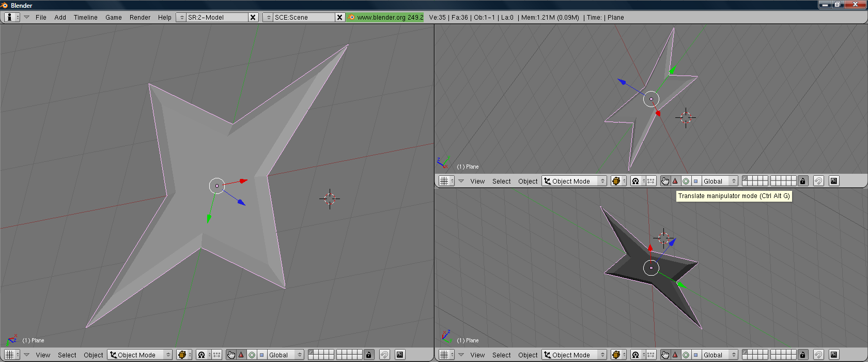Enable rotate manipulator circle in left viewport header
The height and width of the screenshot is (362, 868).
(x=252, y=355)
